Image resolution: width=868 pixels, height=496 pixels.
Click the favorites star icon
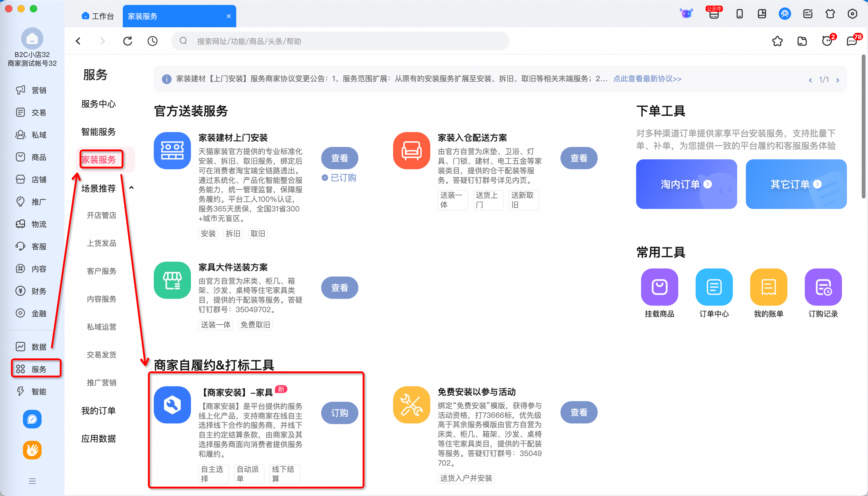[x=777, y=41]
